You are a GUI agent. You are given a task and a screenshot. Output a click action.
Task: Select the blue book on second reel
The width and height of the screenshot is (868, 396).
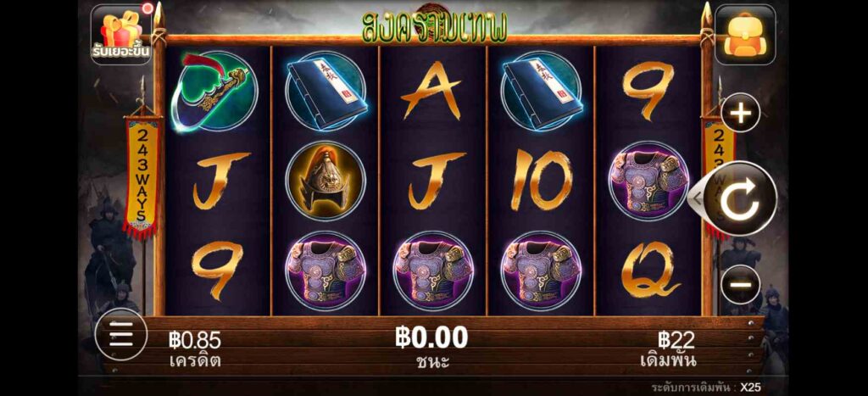pyautogui.click(x=325, y=91)
